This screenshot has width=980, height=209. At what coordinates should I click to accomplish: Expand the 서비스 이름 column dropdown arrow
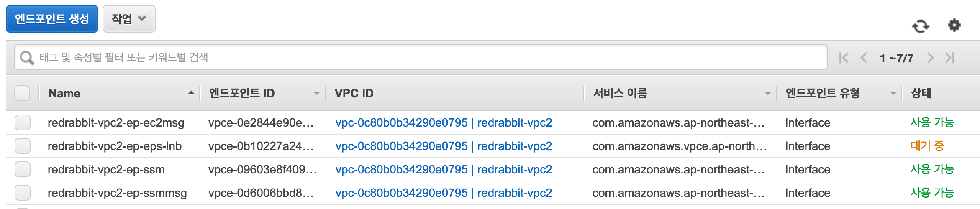[767, 94]
